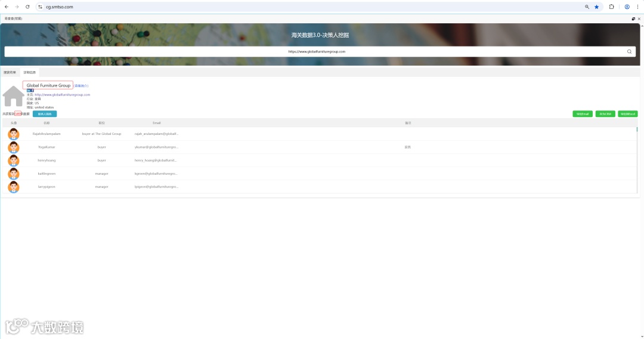Click the green 存为CRM button
The height and width of the screenshot is (339, 644).
point(605,114)
